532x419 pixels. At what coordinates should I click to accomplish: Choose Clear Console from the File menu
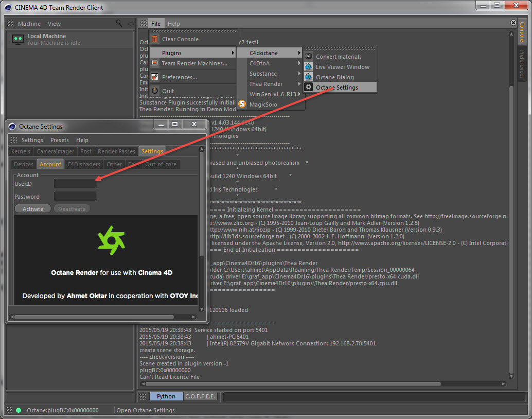click(x=192, y=39)
